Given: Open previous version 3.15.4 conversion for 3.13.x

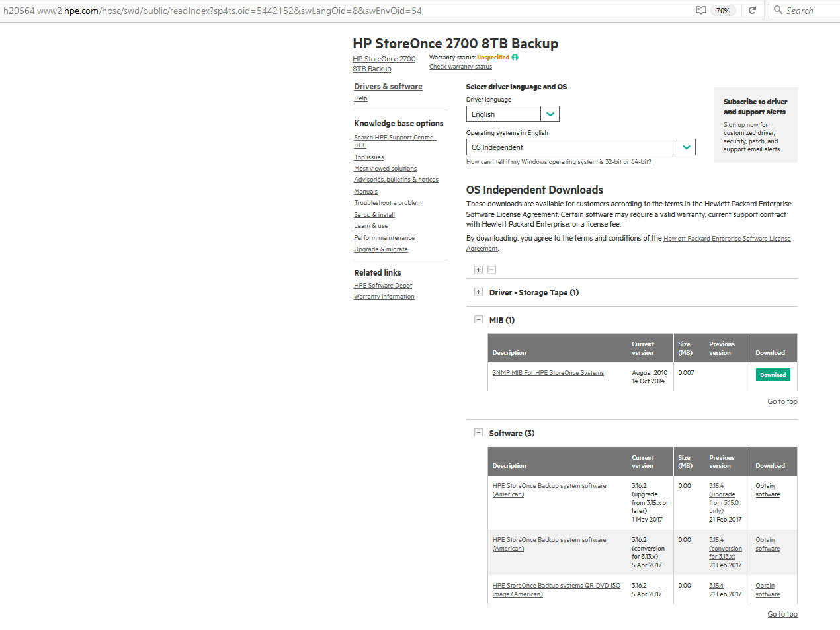Looking at the screenshot, I should (726, 548).
